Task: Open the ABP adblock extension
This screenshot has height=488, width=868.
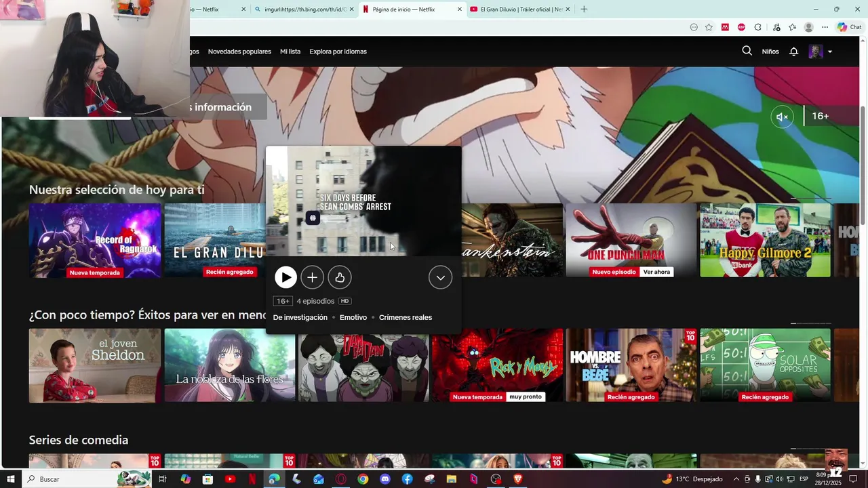Action: click(x=741, y=27)
